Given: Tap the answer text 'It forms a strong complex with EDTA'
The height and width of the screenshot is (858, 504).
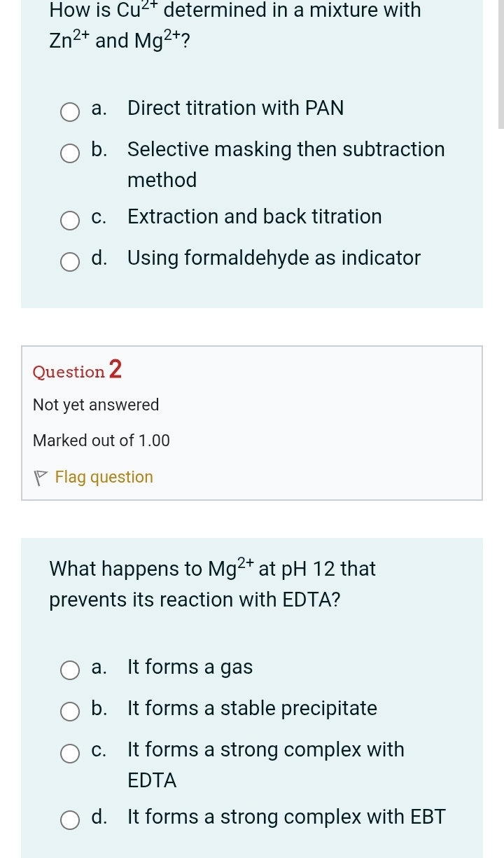Looking at the screenshot, I should (266, 764).
